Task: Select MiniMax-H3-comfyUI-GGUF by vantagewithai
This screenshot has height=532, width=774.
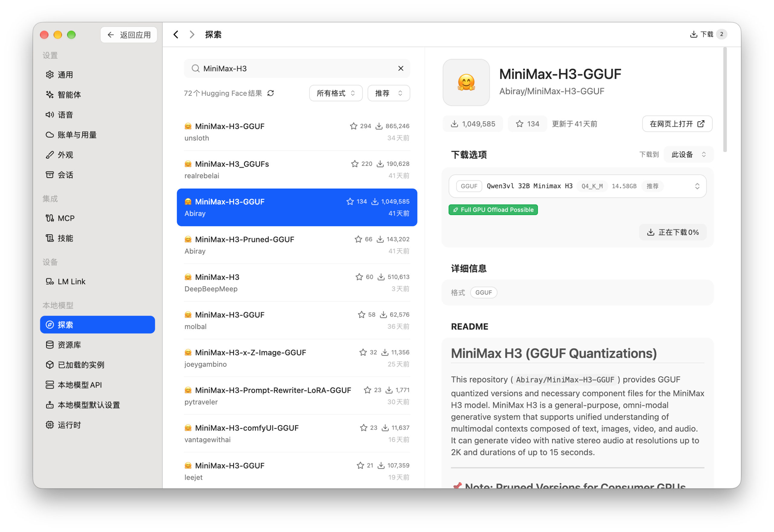Action: 297,433
